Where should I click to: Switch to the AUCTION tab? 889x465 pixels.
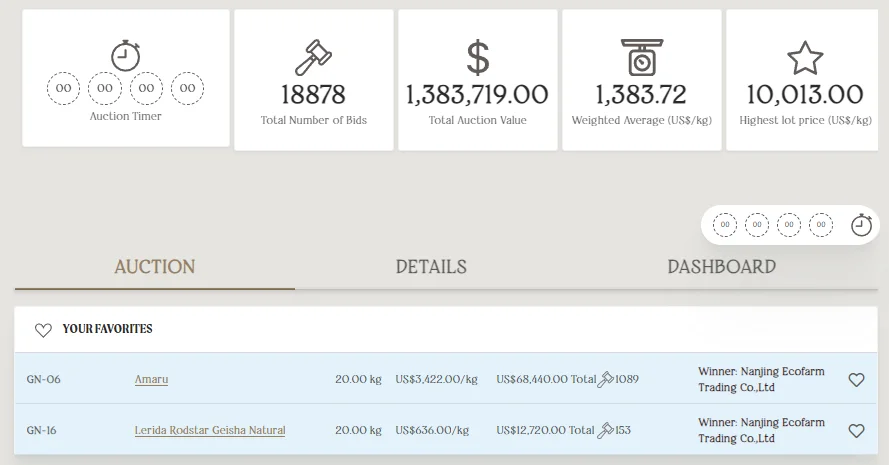(155, 267)
